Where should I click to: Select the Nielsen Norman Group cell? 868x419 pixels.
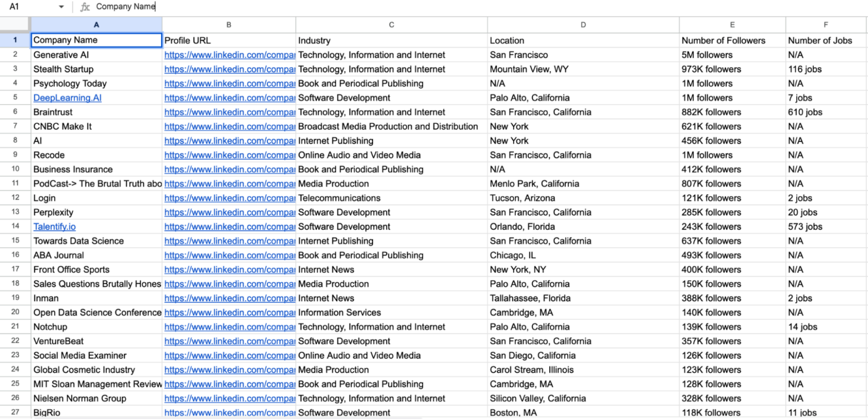[x=97, y=398]
